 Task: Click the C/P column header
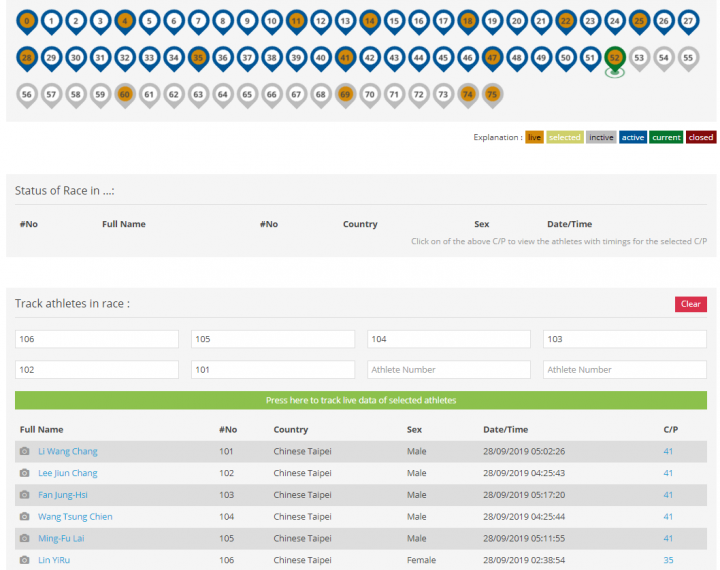coord(670,429)
